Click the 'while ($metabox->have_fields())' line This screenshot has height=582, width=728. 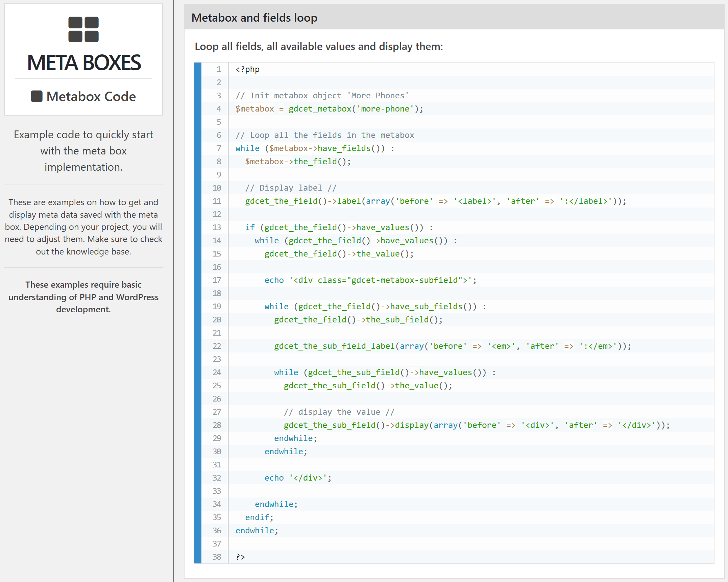315,148
